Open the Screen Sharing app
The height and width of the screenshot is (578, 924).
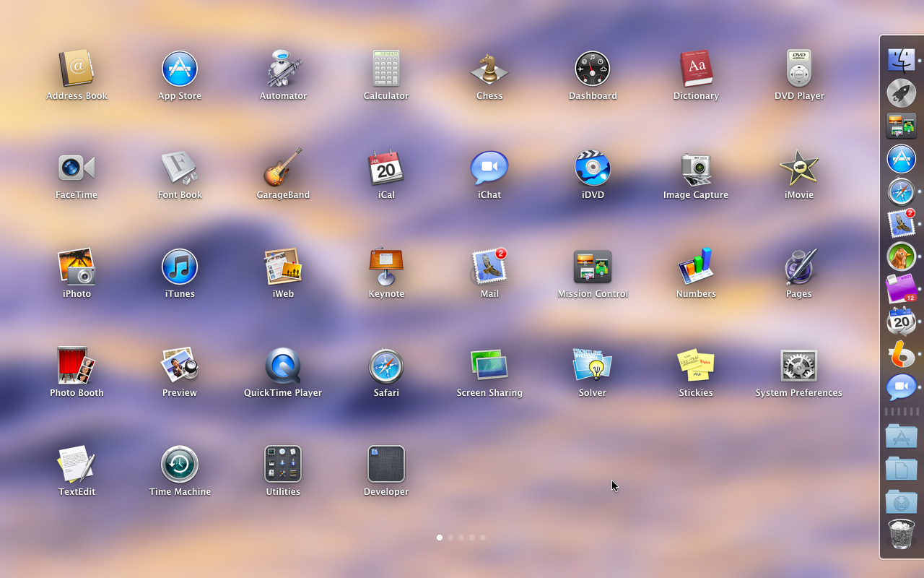(489, 366)
